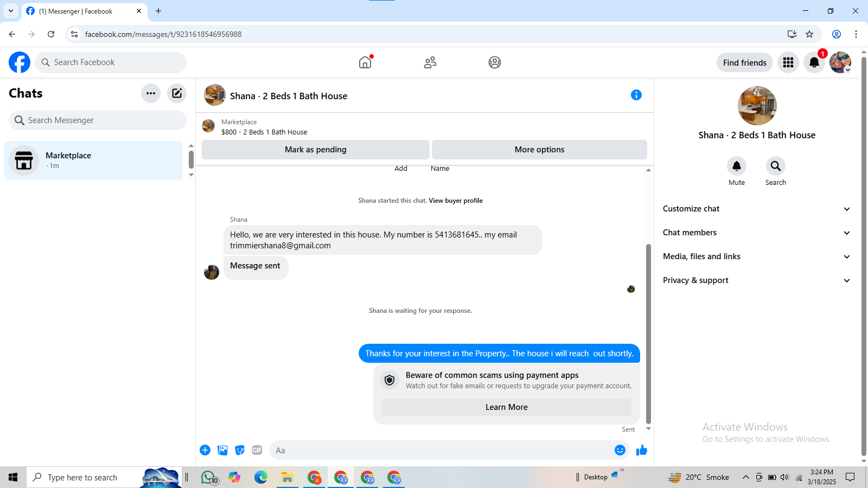
Task: Open the emoji picker in message box
Action: pos(620,450)
